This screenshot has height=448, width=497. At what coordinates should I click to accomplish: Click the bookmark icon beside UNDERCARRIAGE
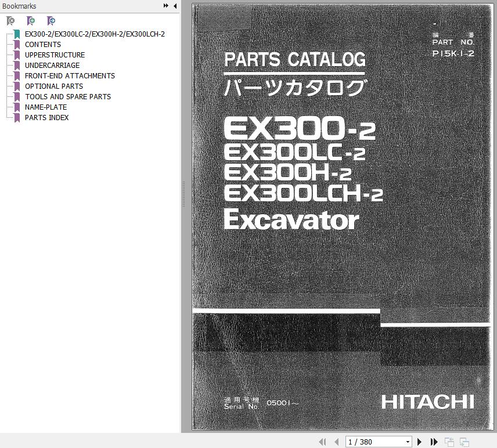pos(17,65)
